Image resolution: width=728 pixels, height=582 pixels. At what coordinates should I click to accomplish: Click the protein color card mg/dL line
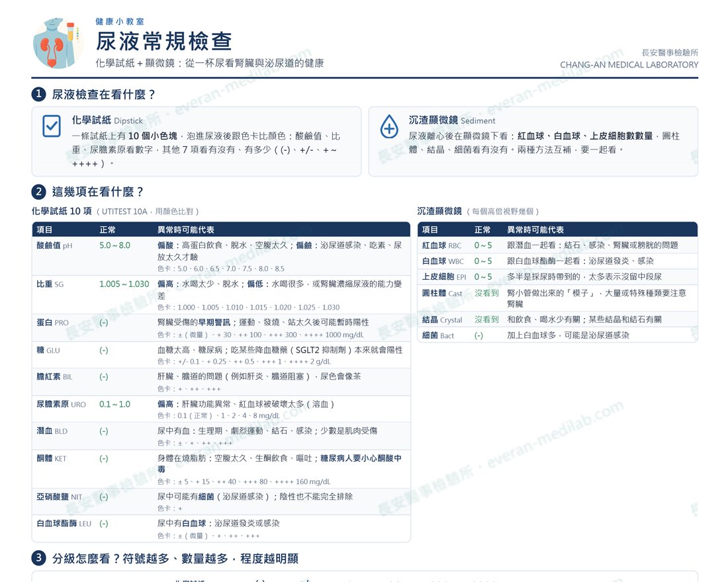[x=261, y=335]
